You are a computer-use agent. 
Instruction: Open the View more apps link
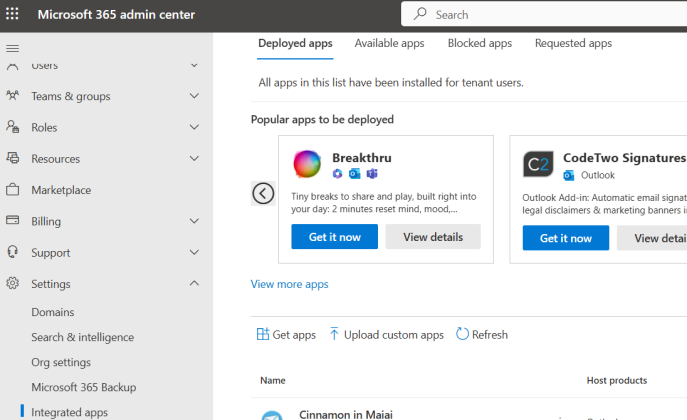[x=289, y=284]
